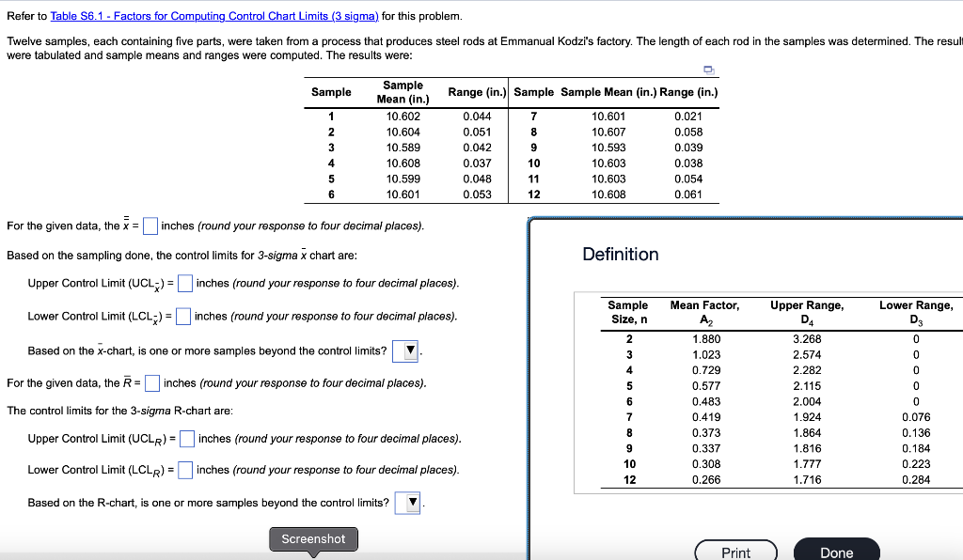
Task: Click the Print button
Action: tap(735, 552)
